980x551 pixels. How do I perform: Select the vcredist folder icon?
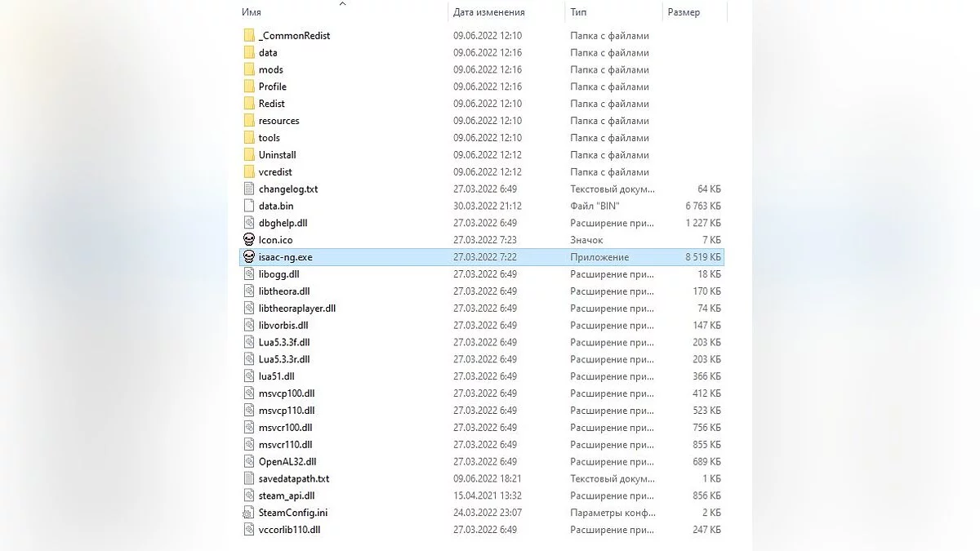pyautogui.click(x=250, y=172)
